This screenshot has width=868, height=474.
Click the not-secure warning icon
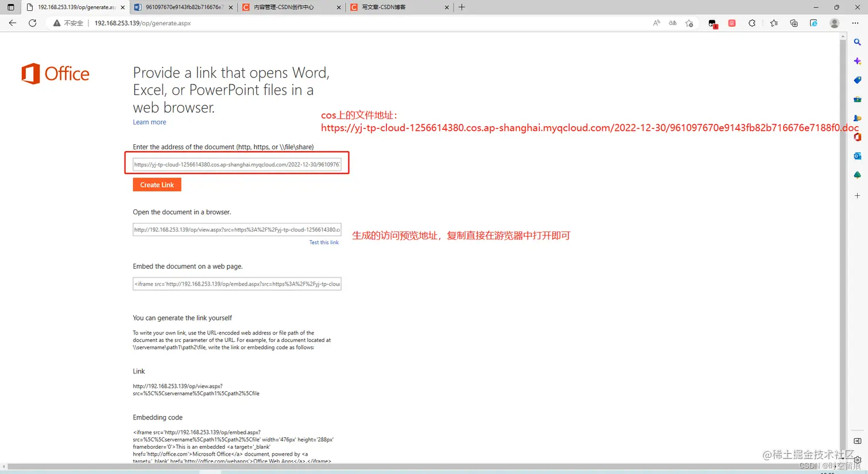click(57, 23)
